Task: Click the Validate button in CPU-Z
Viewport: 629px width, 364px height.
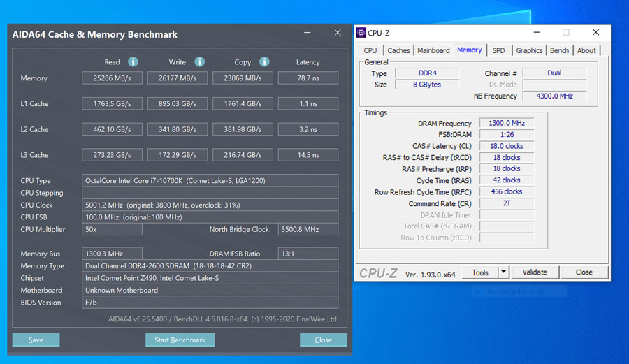Action: tap(535, 272)
